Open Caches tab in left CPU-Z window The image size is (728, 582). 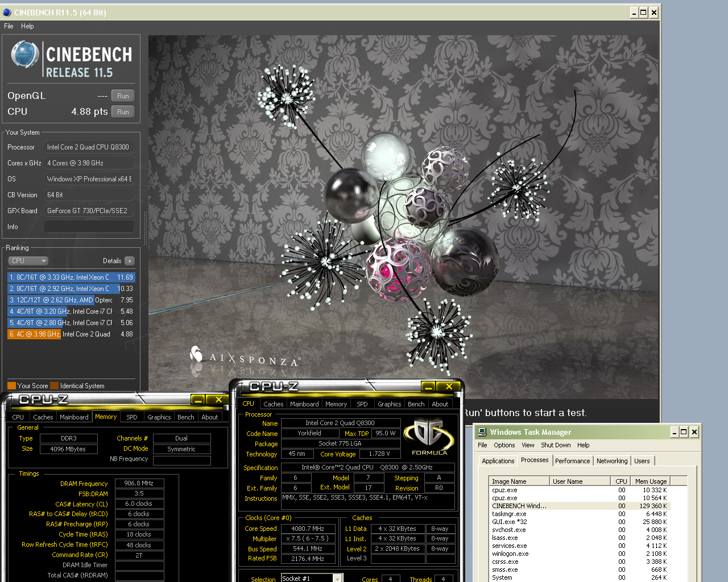tap(43, 417)
